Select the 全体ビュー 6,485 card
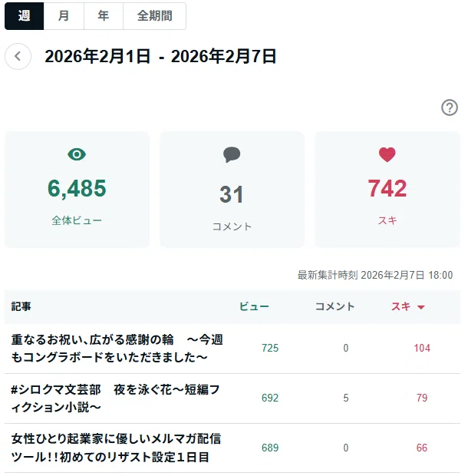 click(77, 190)
